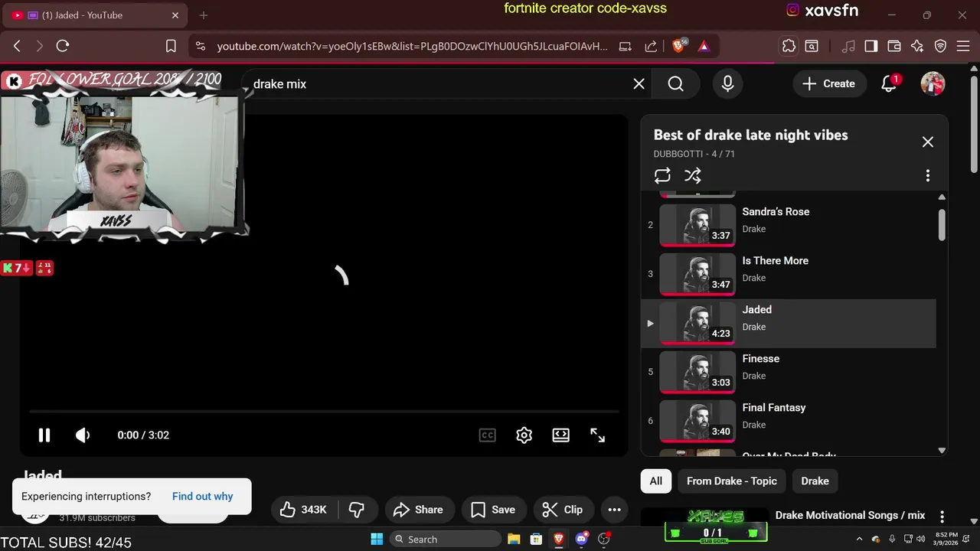Mute the video with the volume icon
This screenshot has height=551, width=980.
(83, 435)
